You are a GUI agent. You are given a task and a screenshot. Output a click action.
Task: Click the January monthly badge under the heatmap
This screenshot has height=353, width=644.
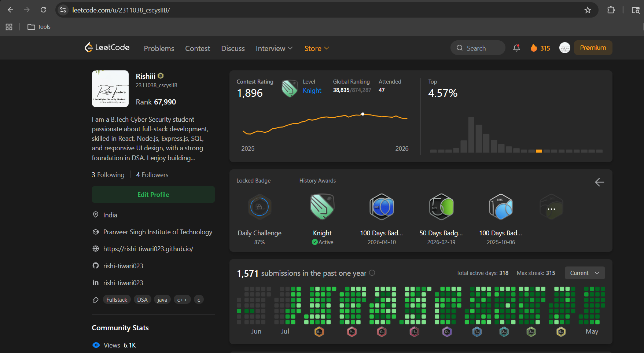(477, 332)
